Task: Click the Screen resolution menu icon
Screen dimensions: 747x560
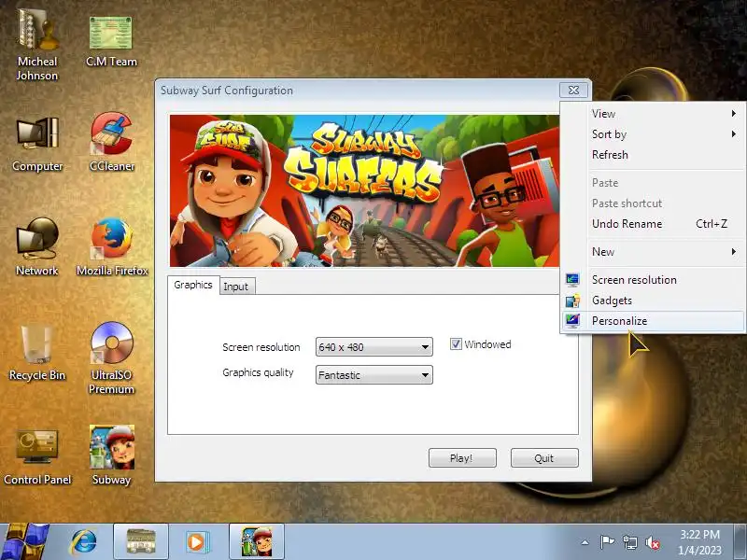Action: pos(572,279)
